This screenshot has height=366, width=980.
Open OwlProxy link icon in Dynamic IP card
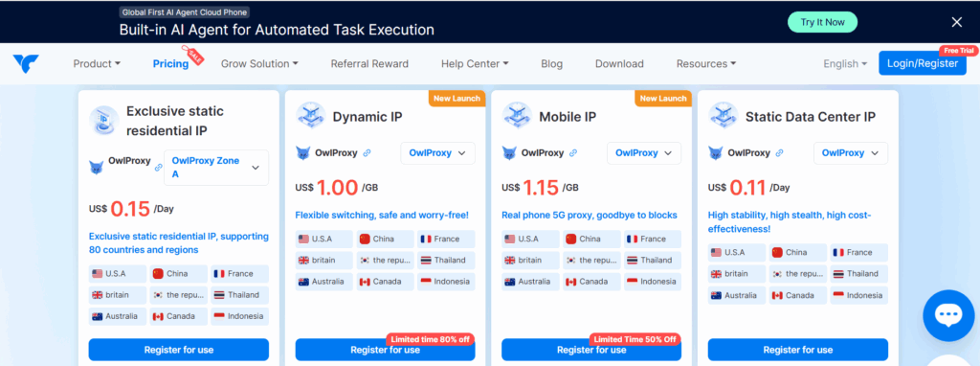coord(367,153)
